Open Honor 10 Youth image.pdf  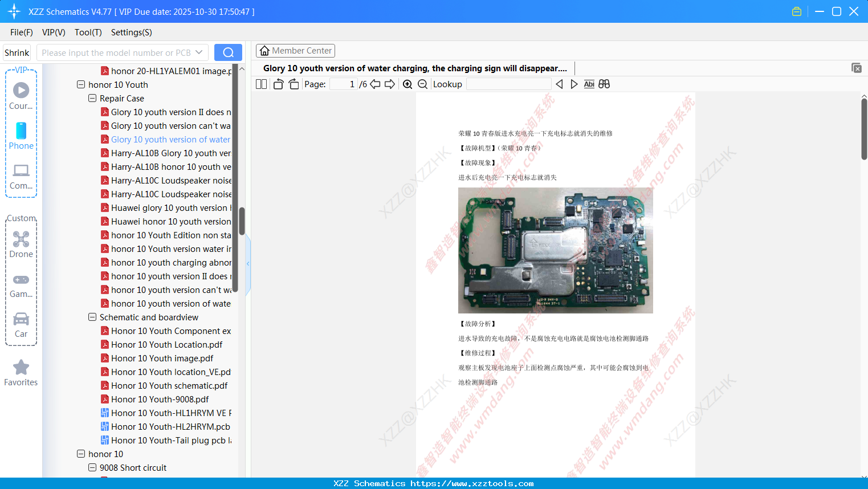157,358
